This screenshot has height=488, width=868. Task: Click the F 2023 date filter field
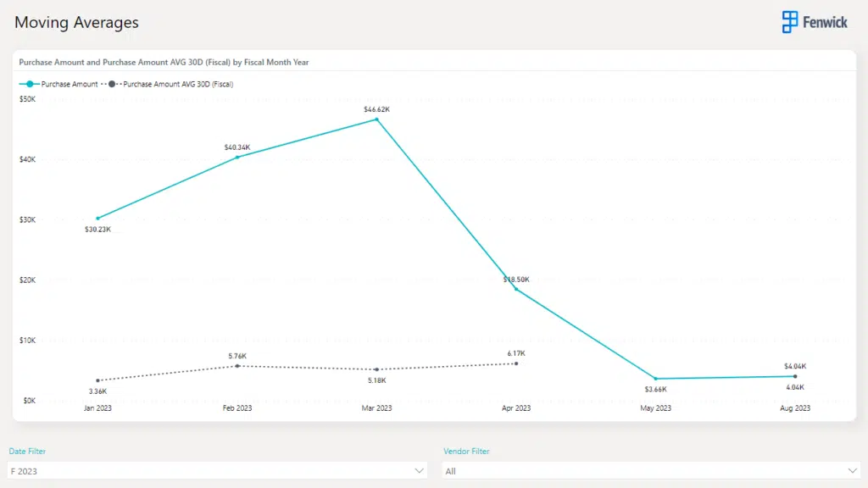pyautogui.click(x=212, y=470)
